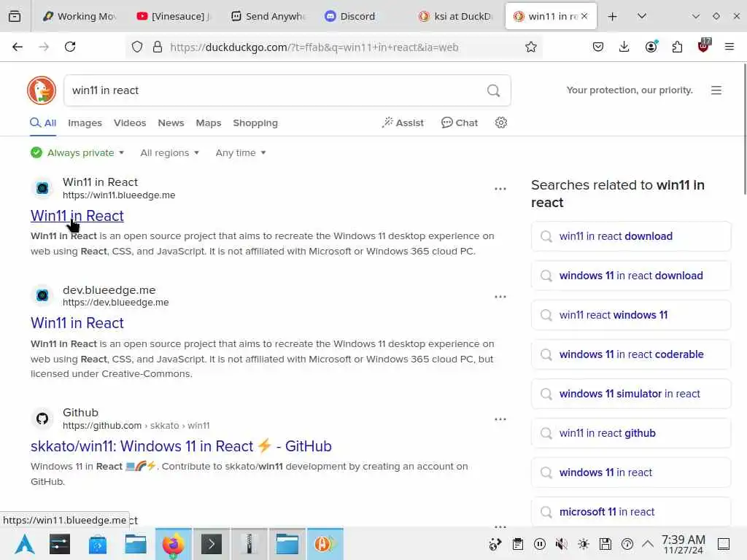Go back with the back arrow
The height and width of the screenshot is (560, 747).
coord(18,47)
